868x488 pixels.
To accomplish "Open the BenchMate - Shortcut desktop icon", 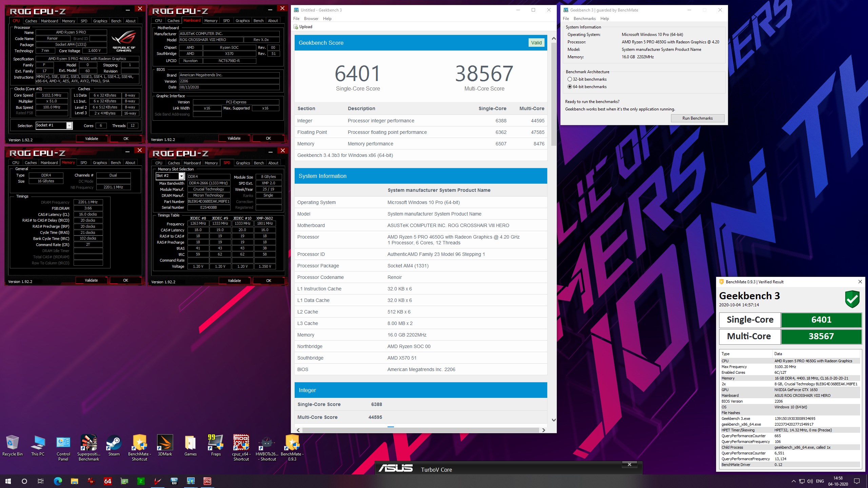I will tap(139, 448).
